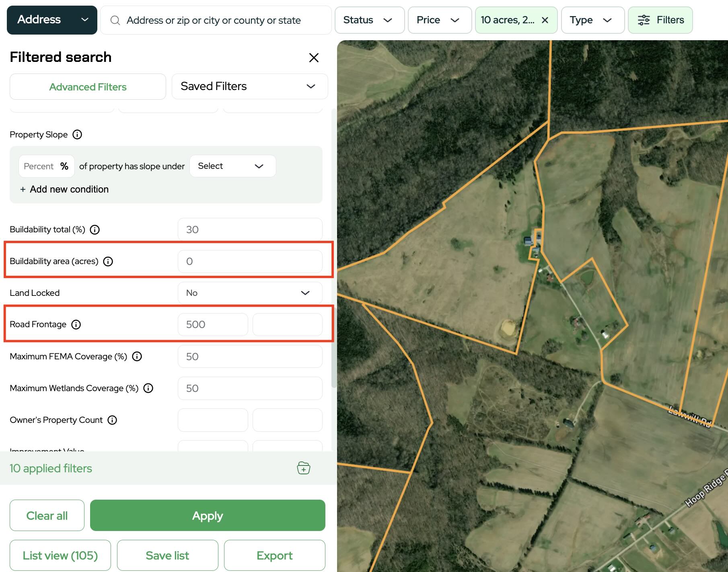
Task: Click the '10 applied filters' text
Action: click(x=51, y=468)
